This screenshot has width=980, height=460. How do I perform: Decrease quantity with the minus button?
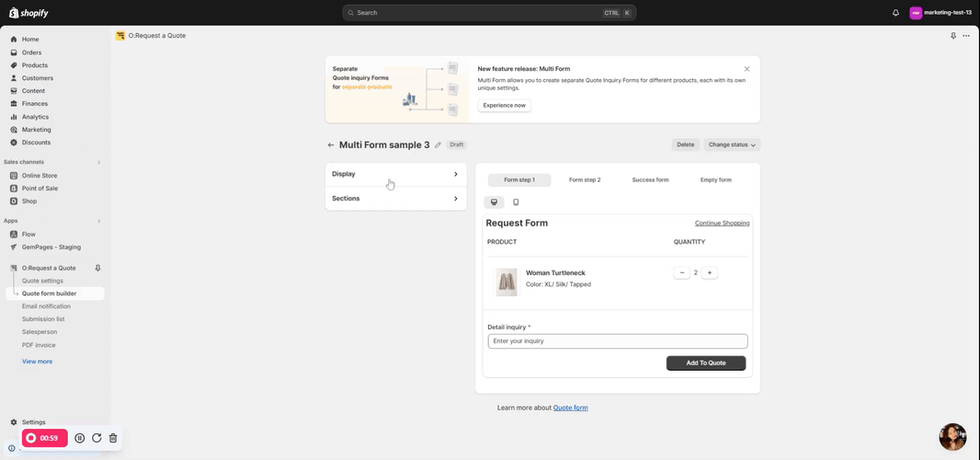(681, 273)
